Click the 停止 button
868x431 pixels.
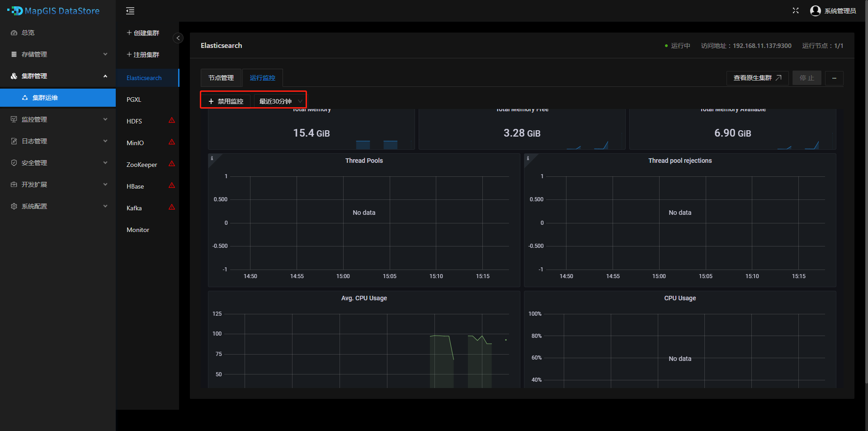click(x=807, y=78)
